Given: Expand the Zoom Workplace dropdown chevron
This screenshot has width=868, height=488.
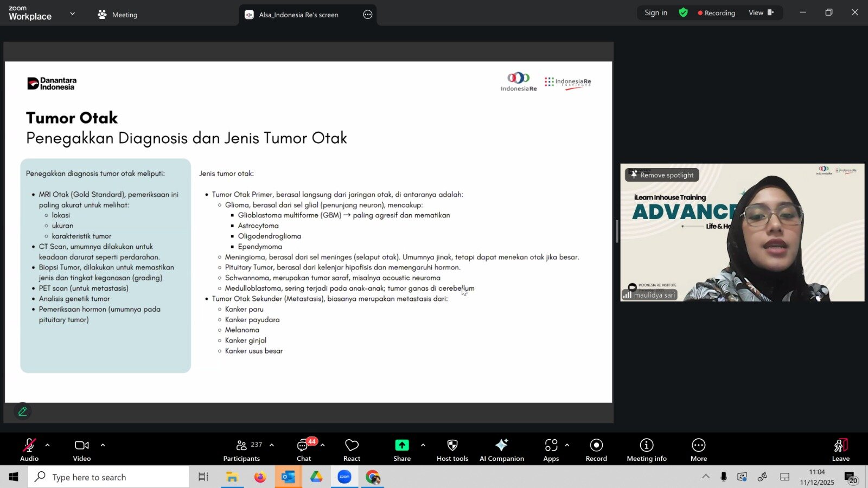Looking at the screenshot, I should click(x=73, y=14).
